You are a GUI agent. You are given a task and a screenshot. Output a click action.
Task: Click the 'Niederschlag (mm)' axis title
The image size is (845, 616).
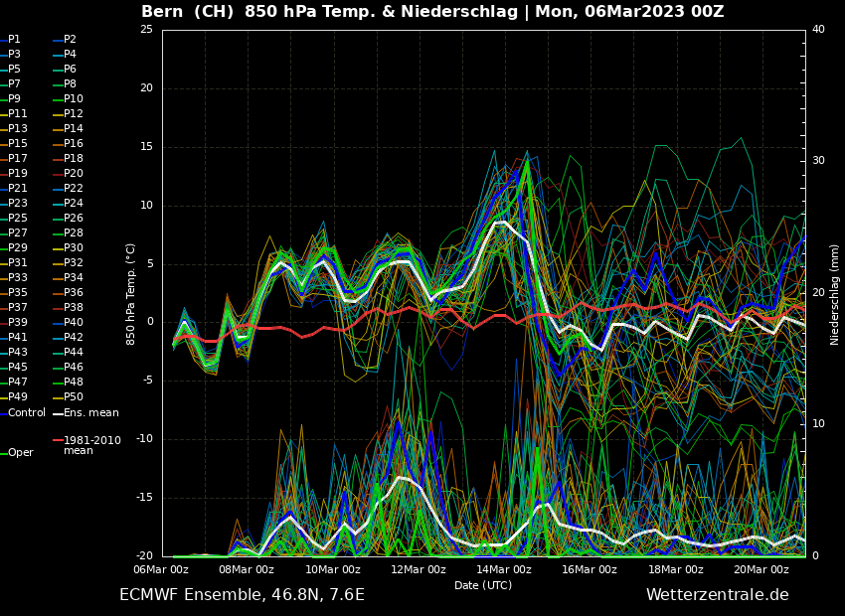pyautogui.click(x=835, y=295)
